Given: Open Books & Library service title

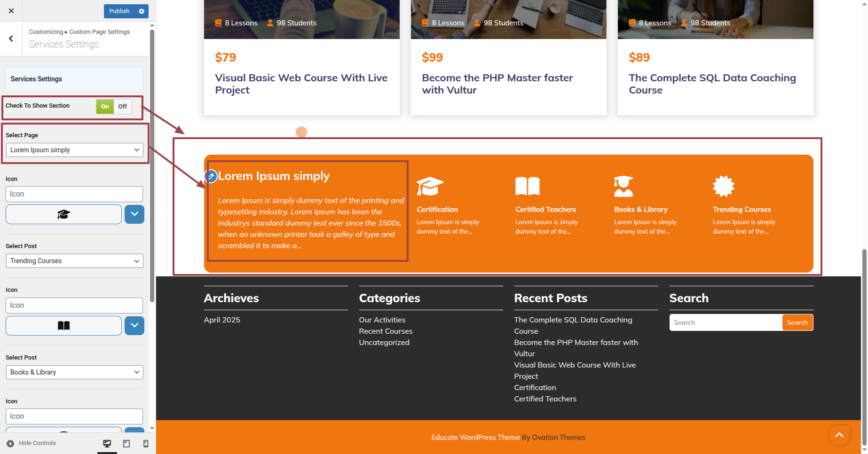Looking at the screenshot, I should [641, 210].
